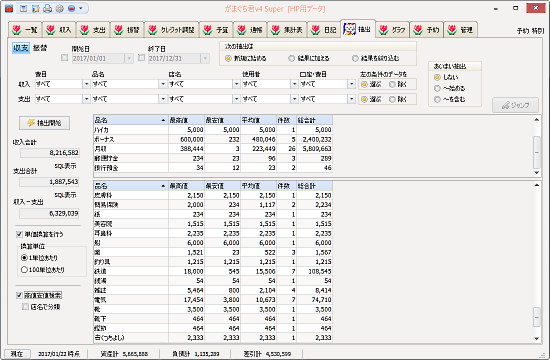Open the calculator icon in quick toolbar
Screen dimensions: 550x360
(24, 9)
